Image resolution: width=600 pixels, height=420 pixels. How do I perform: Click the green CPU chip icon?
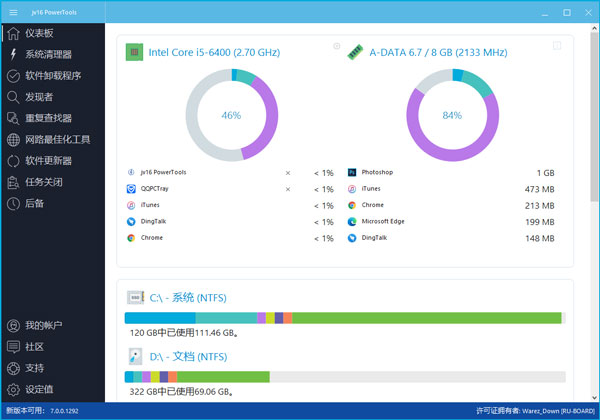click(x=134, y=52)
